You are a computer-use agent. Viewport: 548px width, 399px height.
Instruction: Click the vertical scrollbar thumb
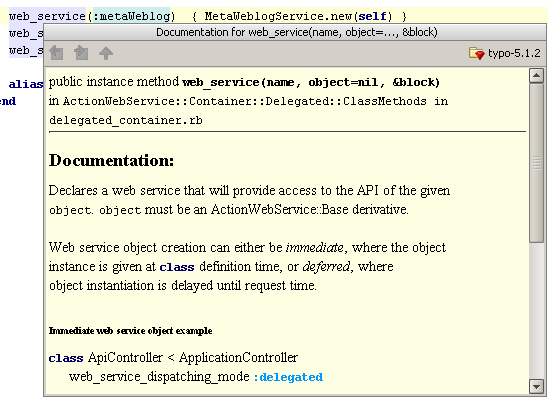tap(536, 162)
